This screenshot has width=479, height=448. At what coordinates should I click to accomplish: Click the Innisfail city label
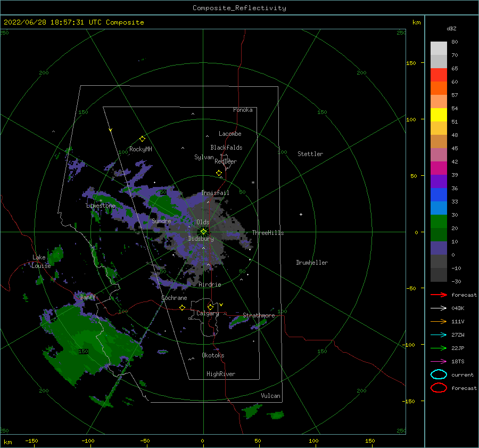coord(215,193)
